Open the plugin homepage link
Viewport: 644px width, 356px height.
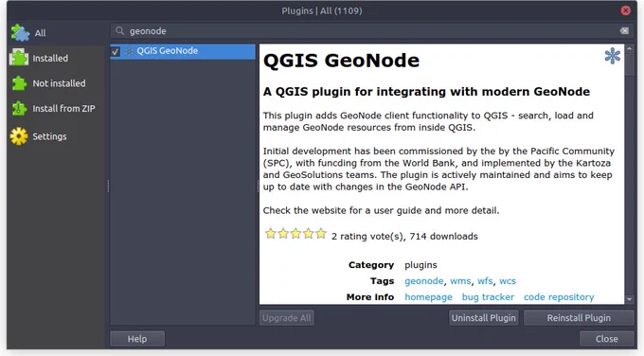pos(428,297)
